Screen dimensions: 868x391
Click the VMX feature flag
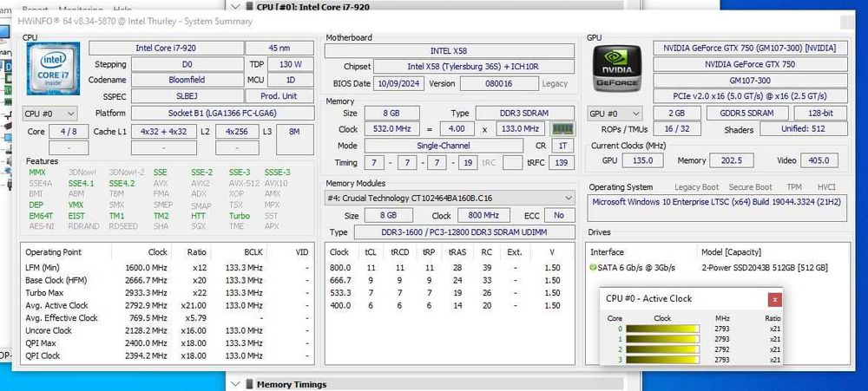pyautogui.click(x=76, y=205)
